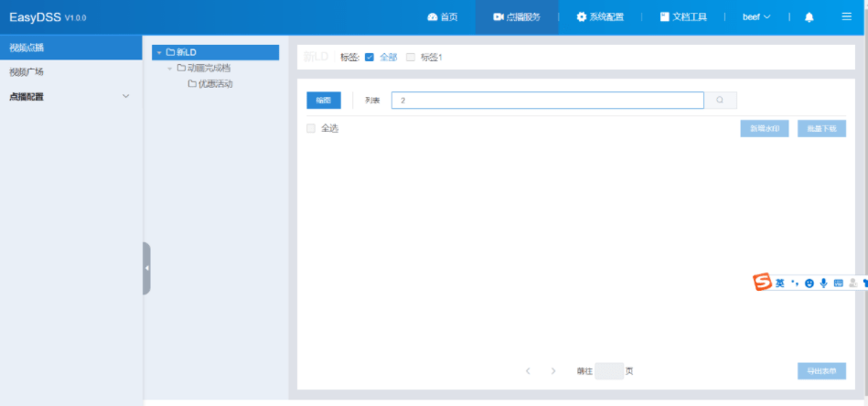Image resolution: width=868 pixels, height=406 pixels.
Task: Open the beef user dropdown
Action: pos(755,17)
